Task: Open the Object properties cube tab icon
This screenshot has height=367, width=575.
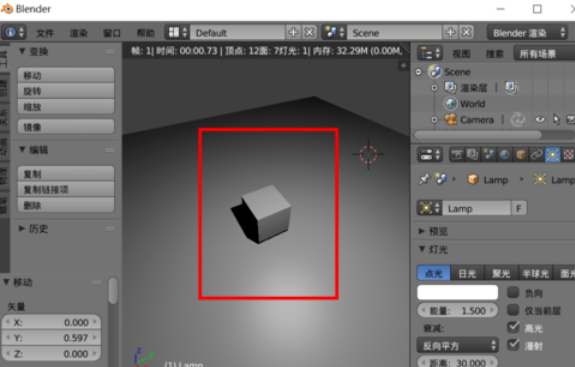Action: point(521,155)
